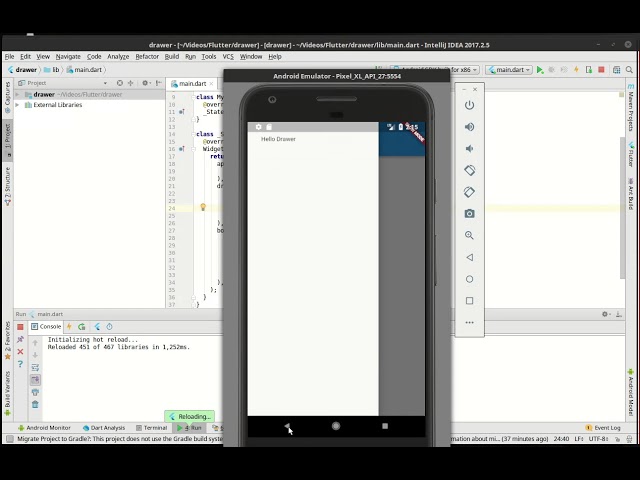Image resolution: width=640 pixels, height=480 pixels.
Task: Clear console with the trash icon
Action: (x=35, y=404)
